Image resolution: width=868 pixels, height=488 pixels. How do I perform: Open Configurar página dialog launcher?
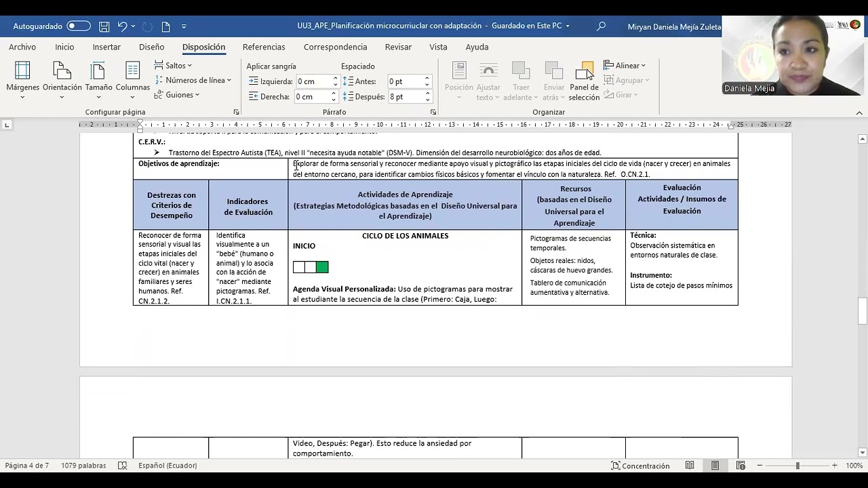pyautogui.click(x=236, y=112)
